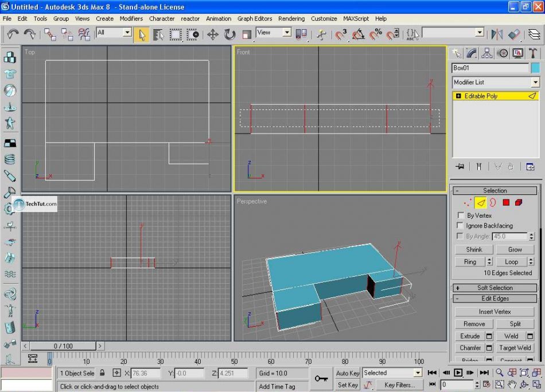Activate the Select and Move tool

pos(213,34)
